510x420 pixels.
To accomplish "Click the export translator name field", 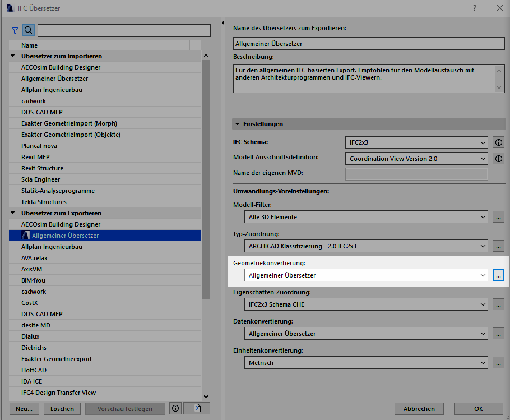I will (369, 44).
